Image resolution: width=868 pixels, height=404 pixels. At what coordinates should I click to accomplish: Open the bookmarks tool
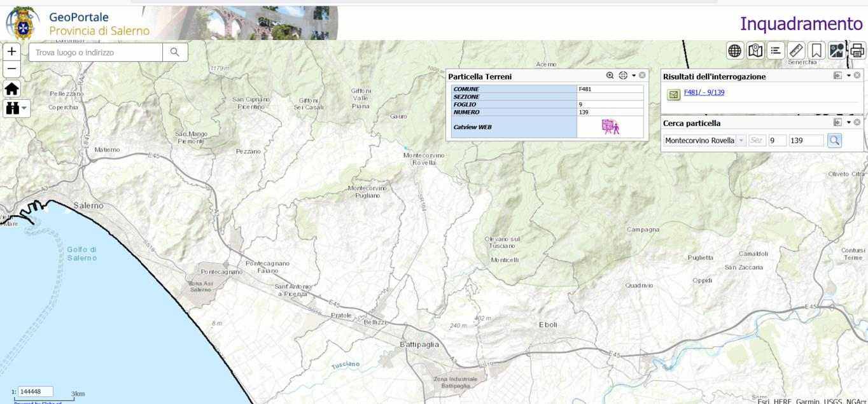(x=816, y=51)
